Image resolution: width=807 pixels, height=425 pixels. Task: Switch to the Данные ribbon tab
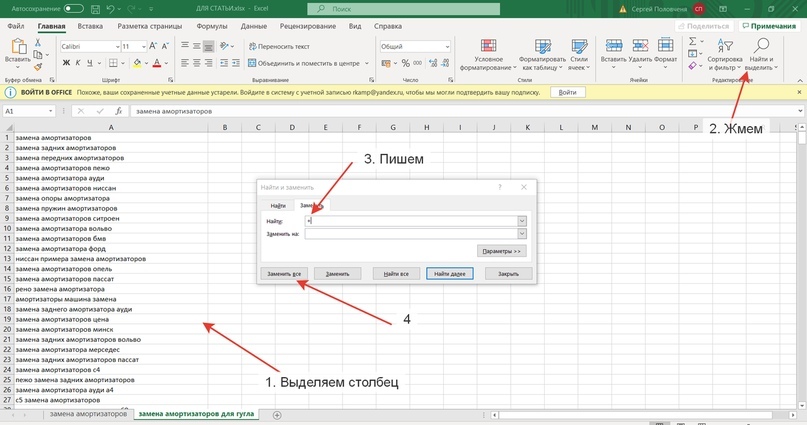point(254,26)
